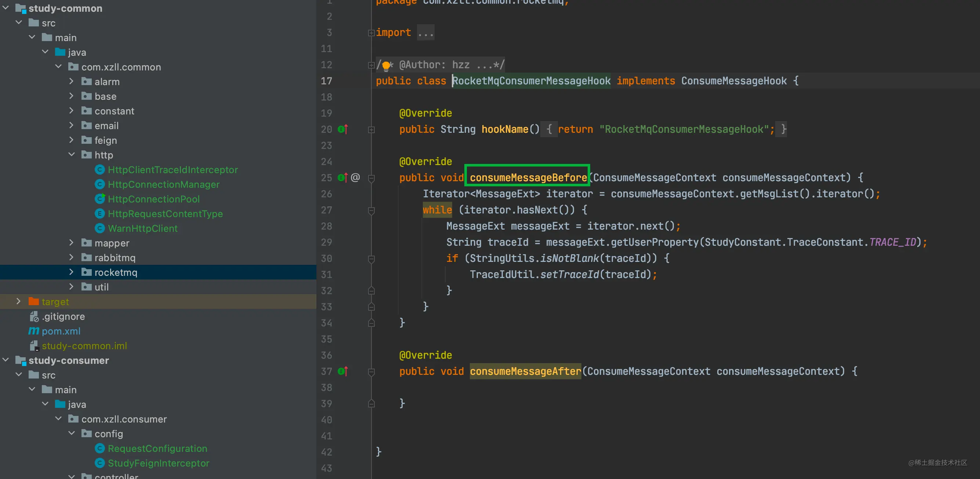Click the RocketMqConsumerMessageHook class name on line 17
The width and height of the screenshot is (980, 479).
tap(531, 81)
